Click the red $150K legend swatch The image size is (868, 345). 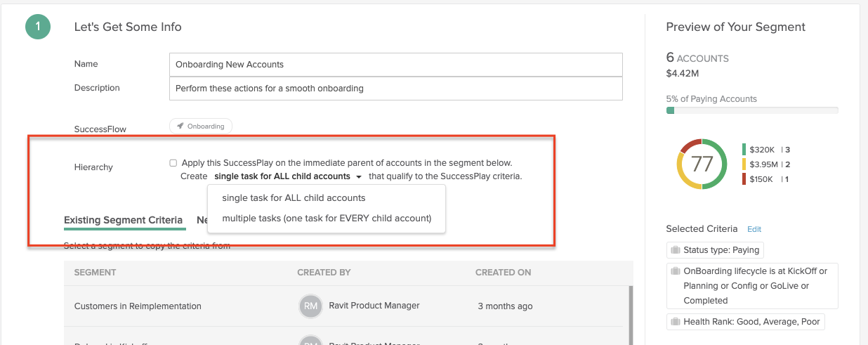coord(744,179)
